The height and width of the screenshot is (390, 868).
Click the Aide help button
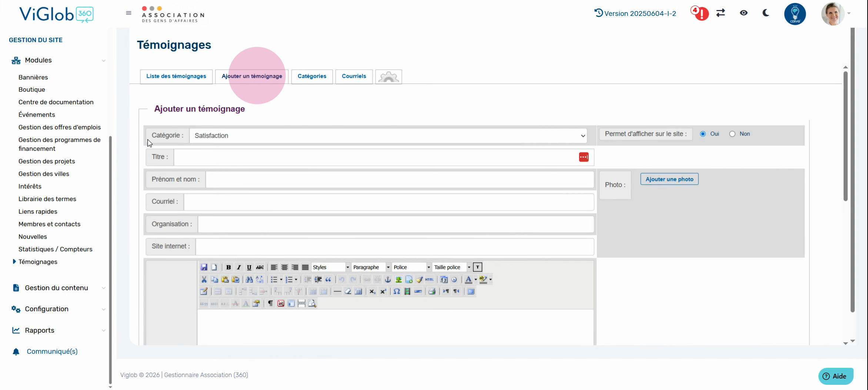tap(836, 376)
